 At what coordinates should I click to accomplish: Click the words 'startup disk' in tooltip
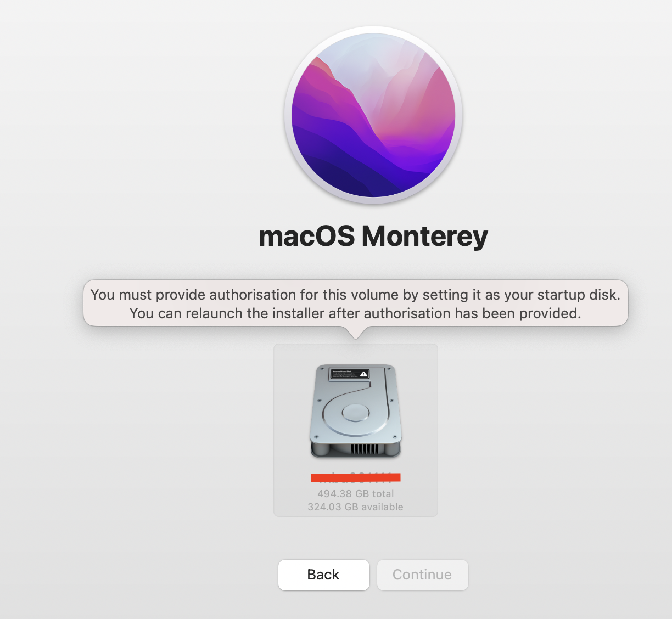(x=579, y=295)
